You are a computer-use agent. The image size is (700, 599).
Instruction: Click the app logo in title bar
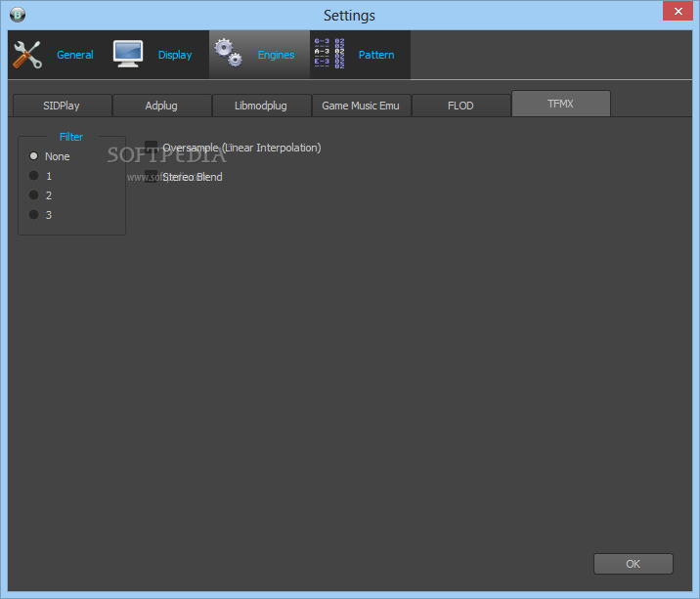pos(18,15)
